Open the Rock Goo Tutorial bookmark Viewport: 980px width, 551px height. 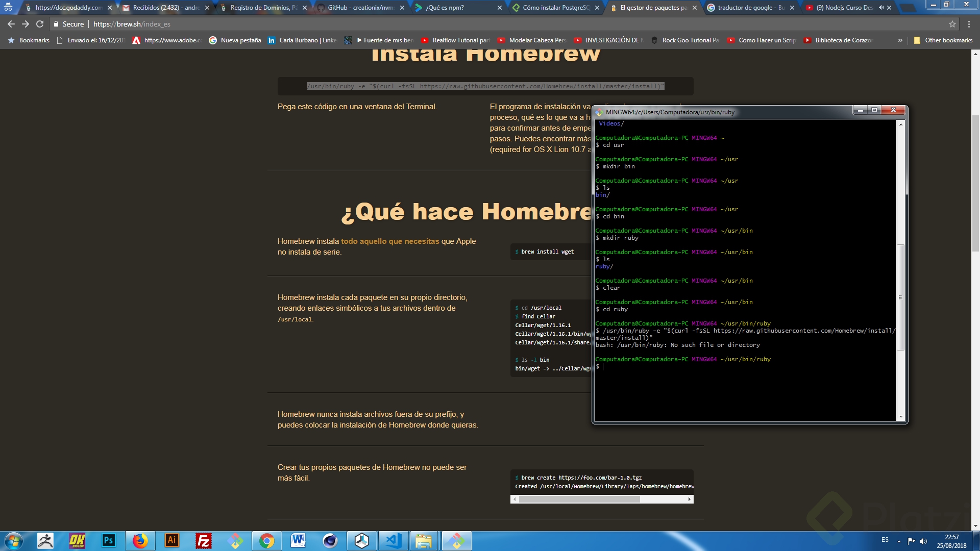tap(685, 40)
